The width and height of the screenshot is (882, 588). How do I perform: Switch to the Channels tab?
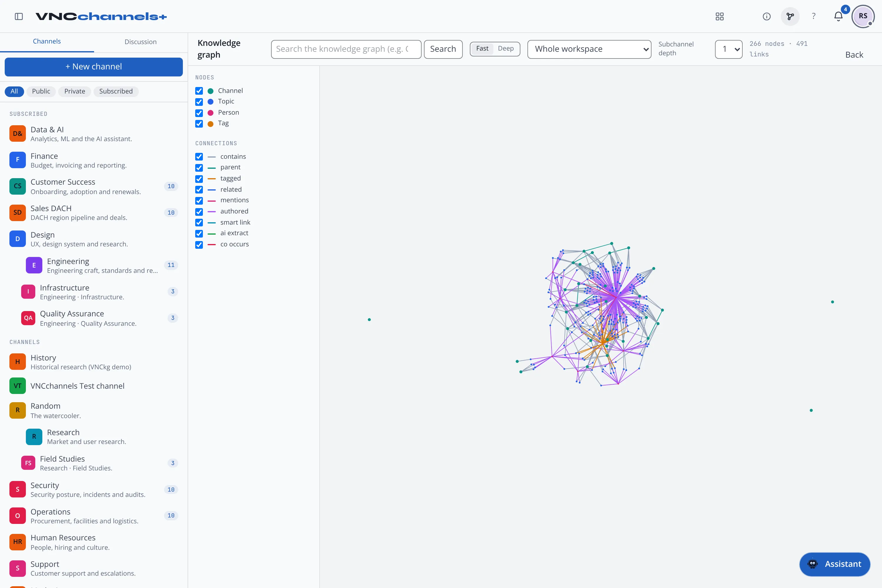47,42
